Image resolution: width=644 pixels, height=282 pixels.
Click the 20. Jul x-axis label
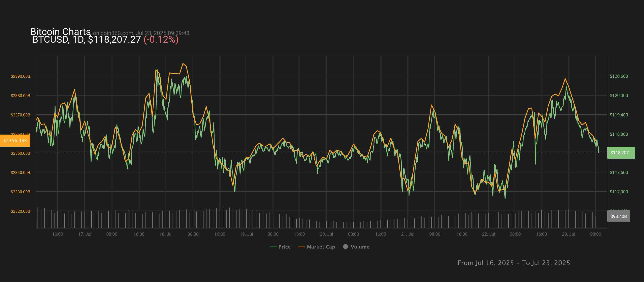pos(326,234)
